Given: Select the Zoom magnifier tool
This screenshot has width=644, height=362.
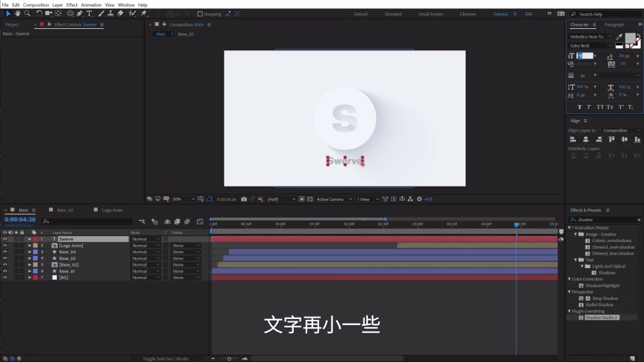Looking at the screenshot, I should tap(27, 13).
